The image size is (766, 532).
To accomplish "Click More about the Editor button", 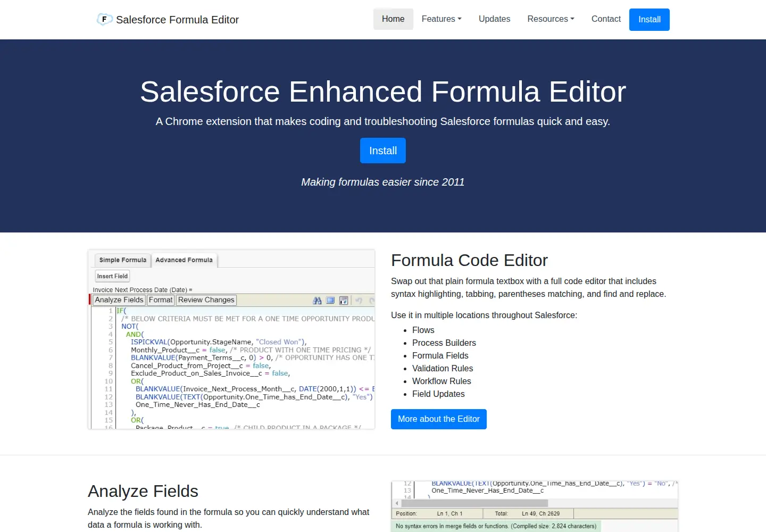I will (439, 419).
